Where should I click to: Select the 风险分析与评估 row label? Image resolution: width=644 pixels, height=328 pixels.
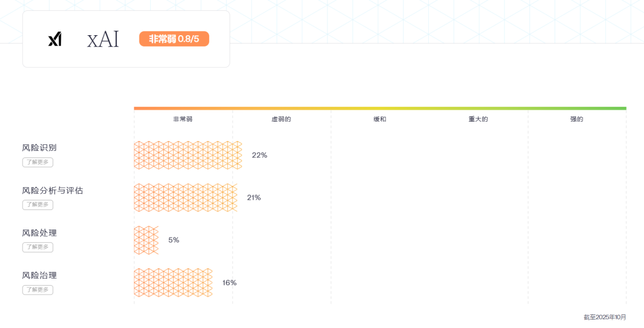(x=52, y=190)
